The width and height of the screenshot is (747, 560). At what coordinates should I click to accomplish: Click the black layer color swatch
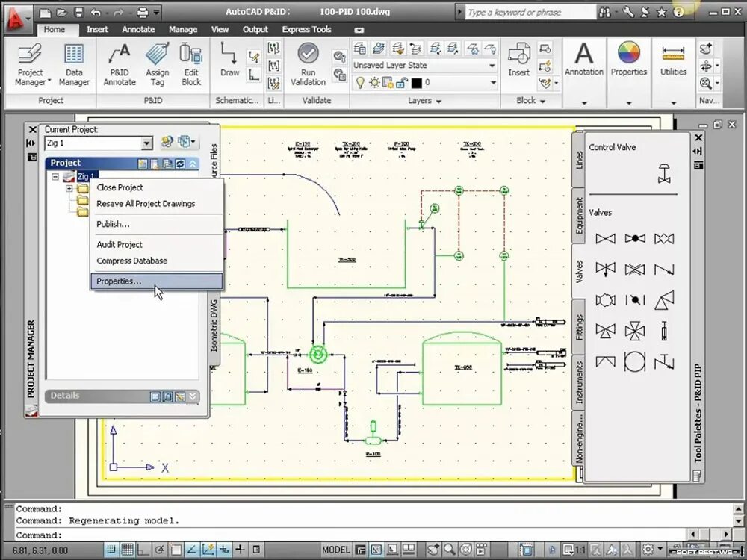coord(416,84)
